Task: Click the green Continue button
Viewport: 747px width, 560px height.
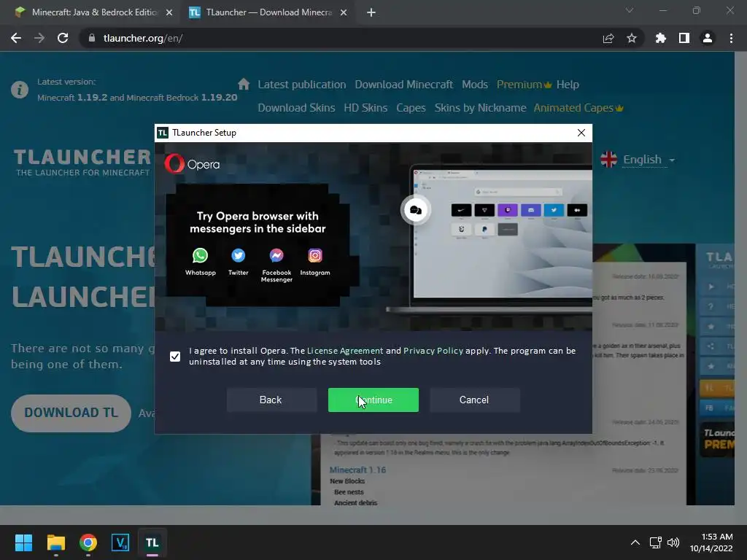Action: (x=373, y=400)
